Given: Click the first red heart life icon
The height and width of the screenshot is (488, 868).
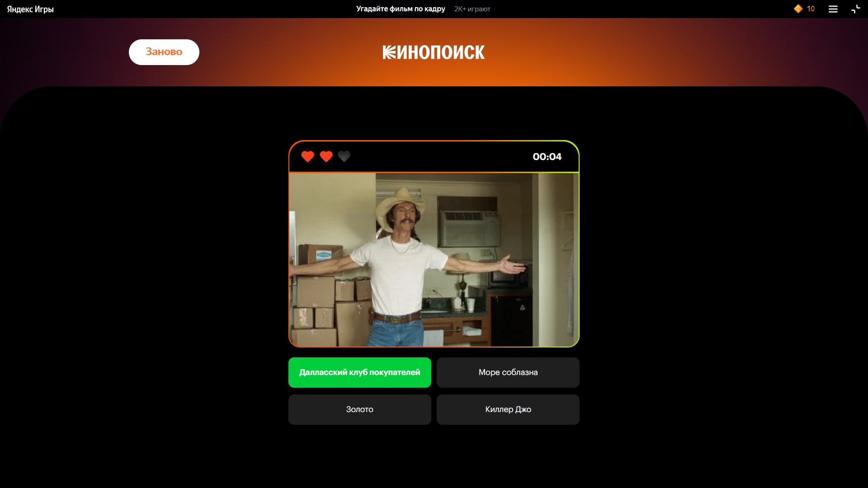Looking at the screenshot, I should (x=307, y=157).
